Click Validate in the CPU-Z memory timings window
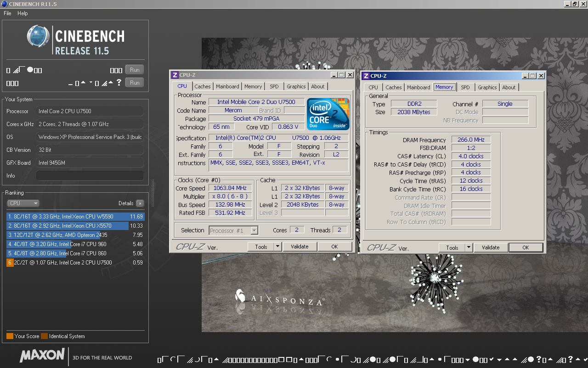Image resolution: width=588 pixels, height=368 pixels. click(x=491, y=248)
